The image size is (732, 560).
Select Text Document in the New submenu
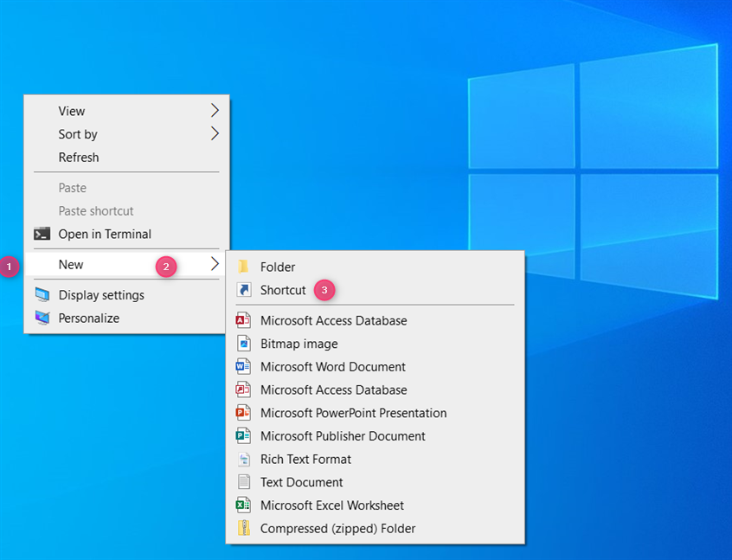coord(300,482)
